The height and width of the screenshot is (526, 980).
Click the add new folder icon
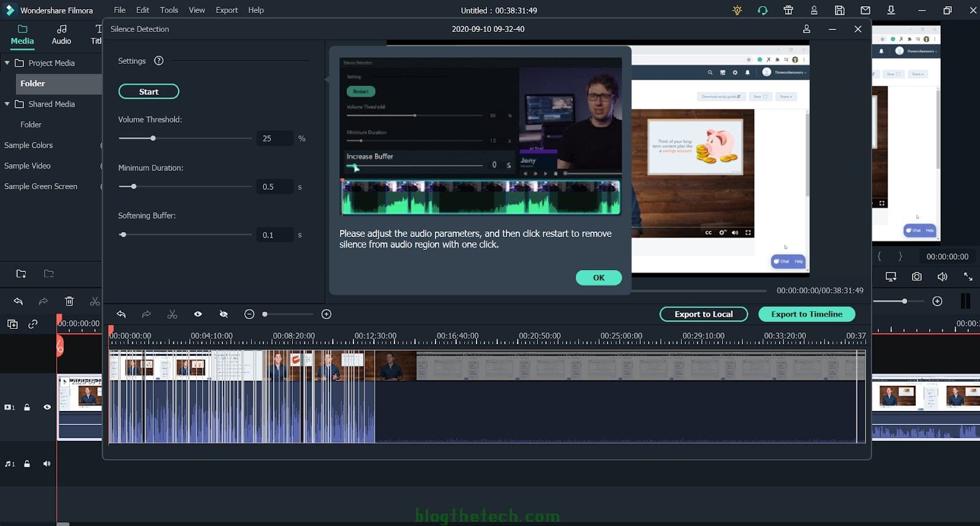[21, 274]
